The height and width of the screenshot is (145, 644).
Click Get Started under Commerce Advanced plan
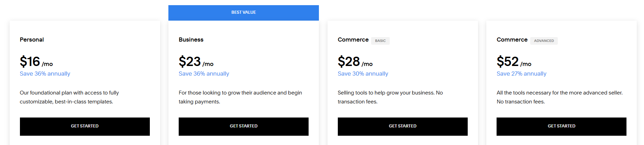point(561,126)
